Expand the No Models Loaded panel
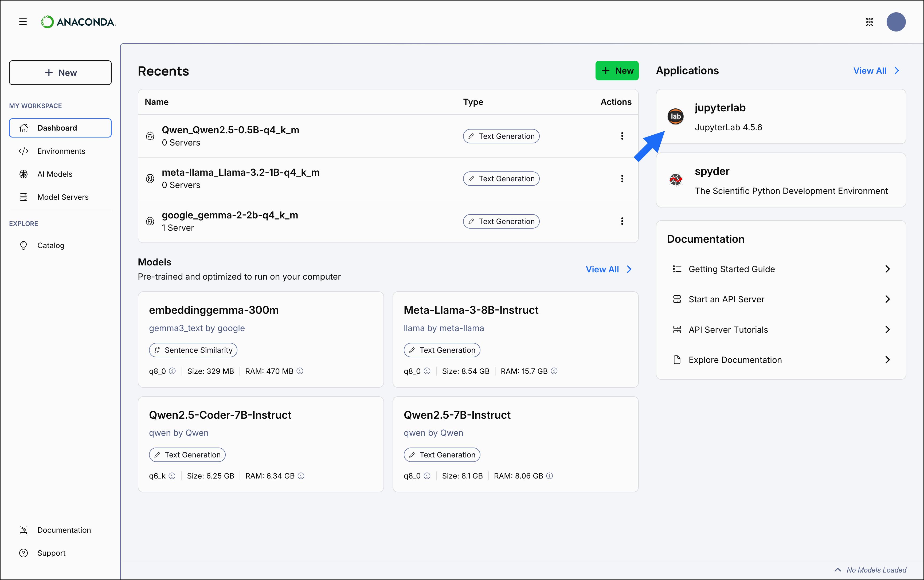This screenshot has height=580, width=924. click(870, 570)
